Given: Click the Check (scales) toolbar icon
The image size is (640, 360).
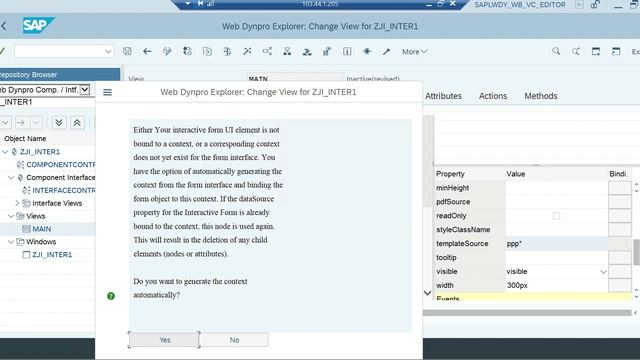Looking at the screenshot, I should tap(227, 51).
